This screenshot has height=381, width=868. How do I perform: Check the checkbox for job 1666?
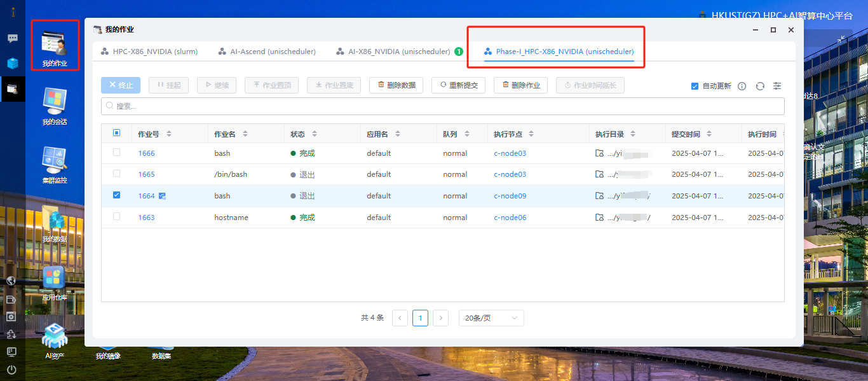[x=116, y=153]
